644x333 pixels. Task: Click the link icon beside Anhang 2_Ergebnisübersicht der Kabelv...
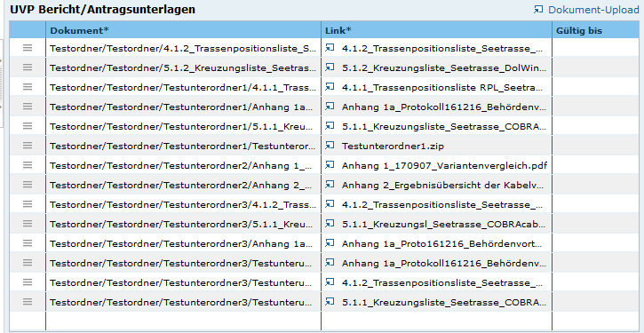click(x=330, y=185)
